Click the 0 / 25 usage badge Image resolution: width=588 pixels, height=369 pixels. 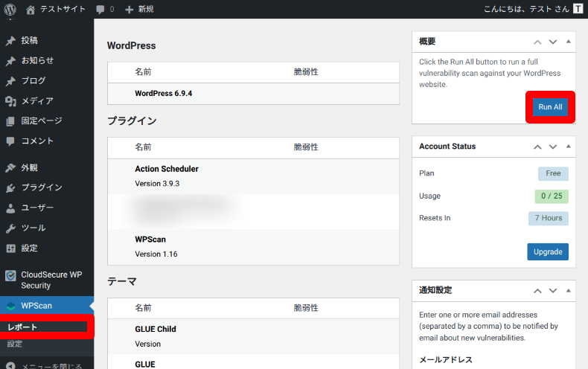tap(552, 196)
